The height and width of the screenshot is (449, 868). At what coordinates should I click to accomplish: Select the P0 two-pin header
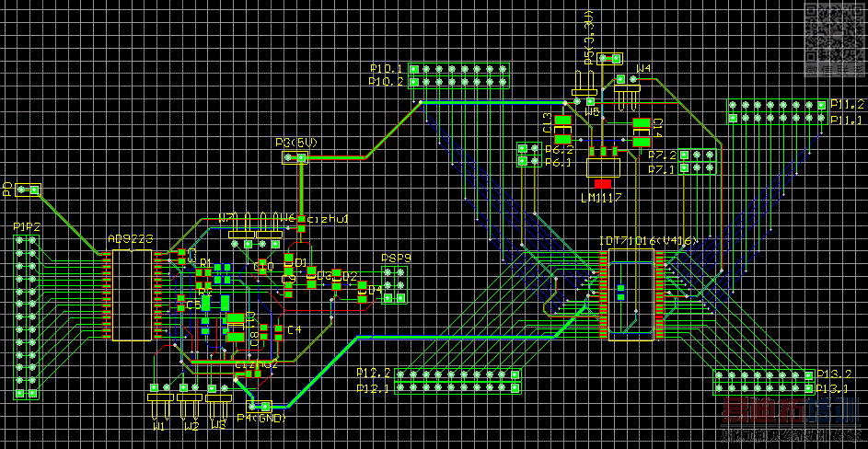29,190
